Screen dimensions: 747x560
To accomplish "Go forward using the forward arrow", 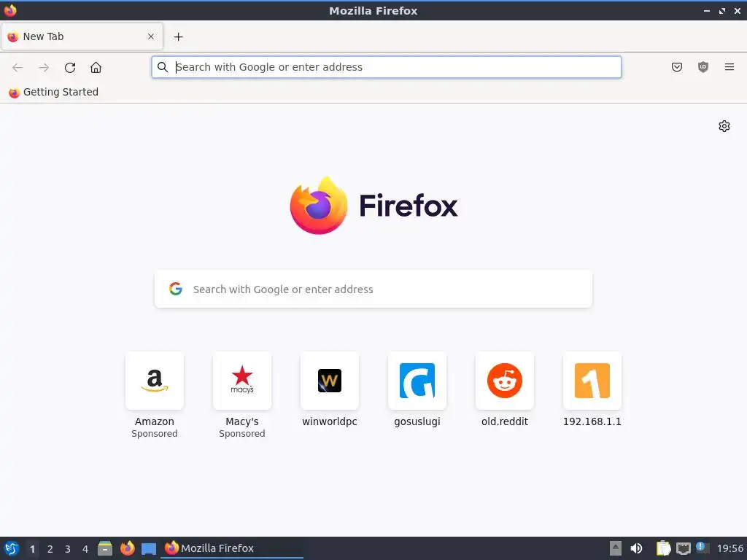I will (43, 68).
